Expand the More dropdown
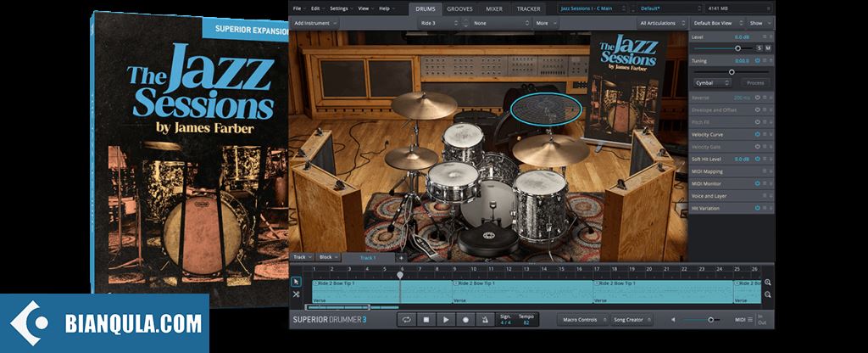The height and width of the screenshot is (353, 868). click(x=546, y=23)
